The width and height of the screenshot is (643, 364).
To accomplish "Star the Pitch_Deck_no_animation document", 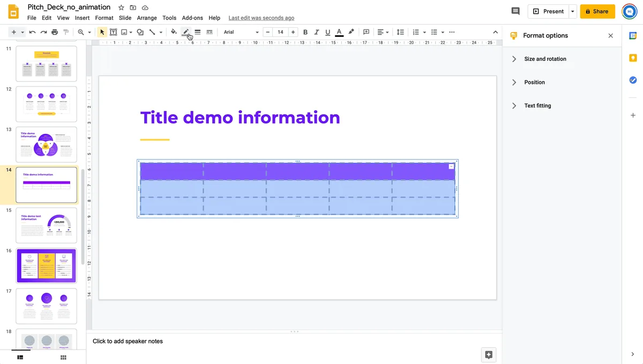I will click(x=121, y=7).
